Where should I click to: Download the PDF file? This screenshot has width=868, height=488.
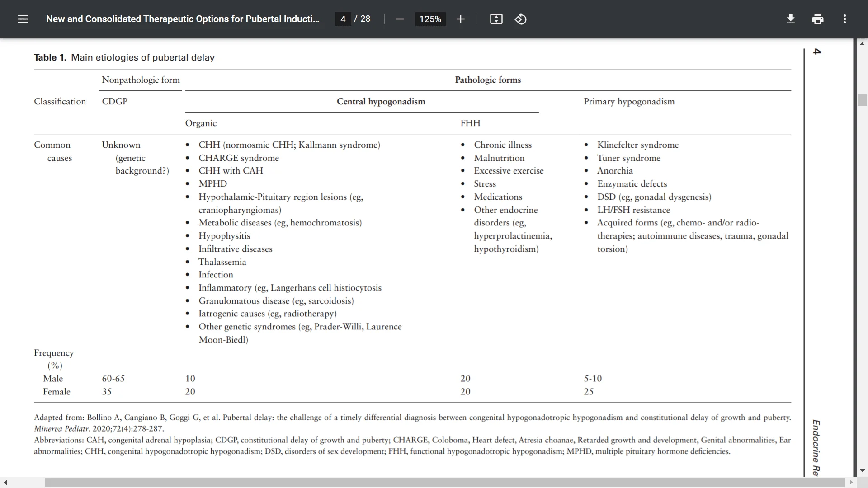pyautogui.click(x=790, y=19)
